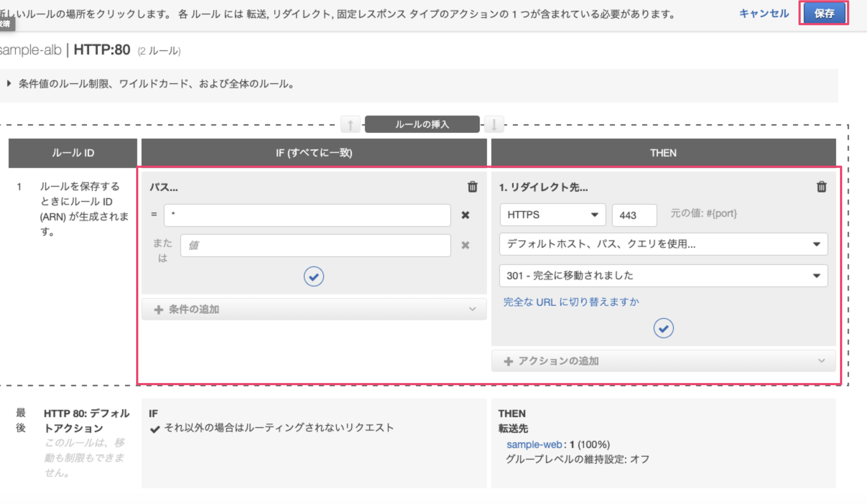
Task: Delete the redirect action with trash icon
Action: pyautogui.click(x=821, y=187)
